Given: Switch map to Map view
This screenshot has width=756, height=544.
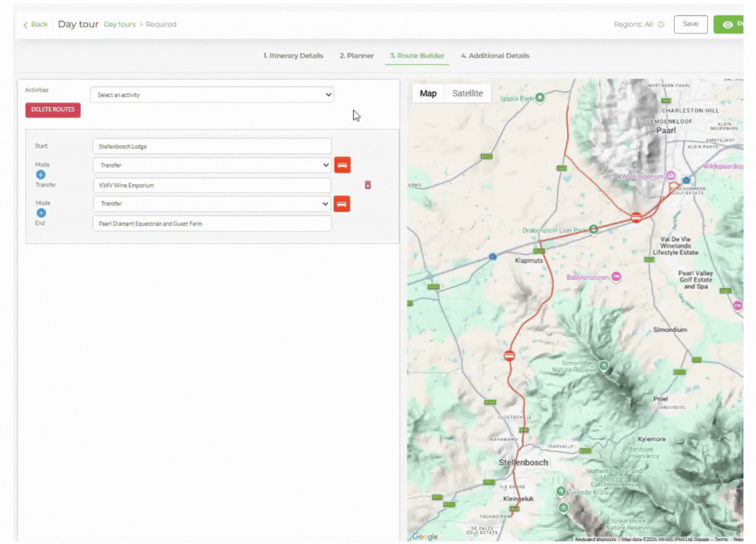Looking at the screenshot, I should pyautogui.click(x=428, y=93).
